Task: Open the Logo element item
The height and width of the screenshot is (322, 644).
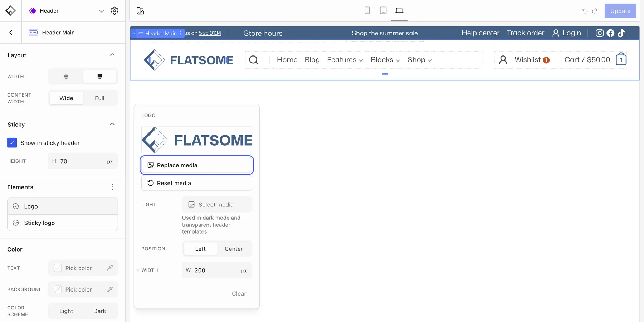Action: coord(63,206)
